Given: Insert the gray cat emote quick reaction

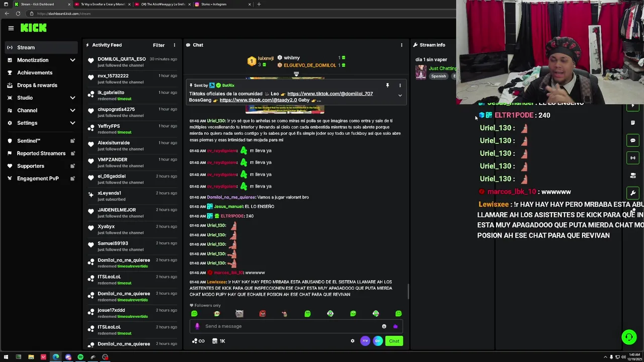Looking at the screenshot, I should [239, 314].
